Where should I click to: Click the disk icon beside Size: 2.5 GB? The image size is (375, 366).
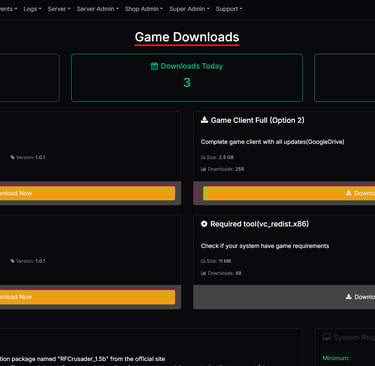point(203,157)
